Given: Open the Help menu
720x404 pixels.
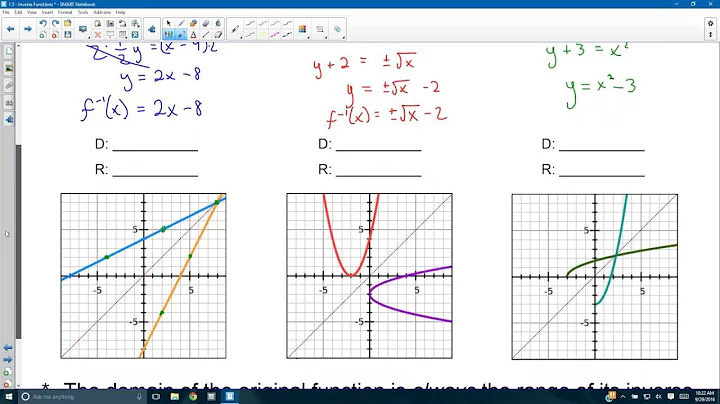Looking at the screenshot, I should point(120,12).
